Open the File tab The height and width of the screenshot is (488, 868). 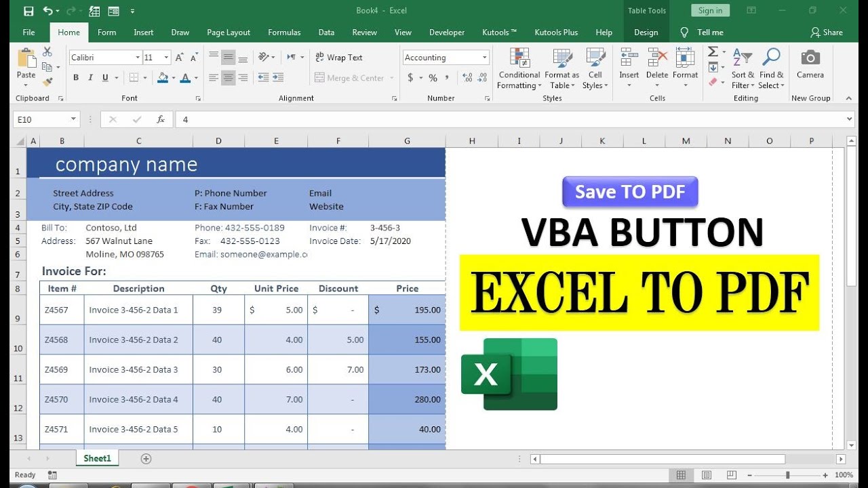tap(28, 33)
